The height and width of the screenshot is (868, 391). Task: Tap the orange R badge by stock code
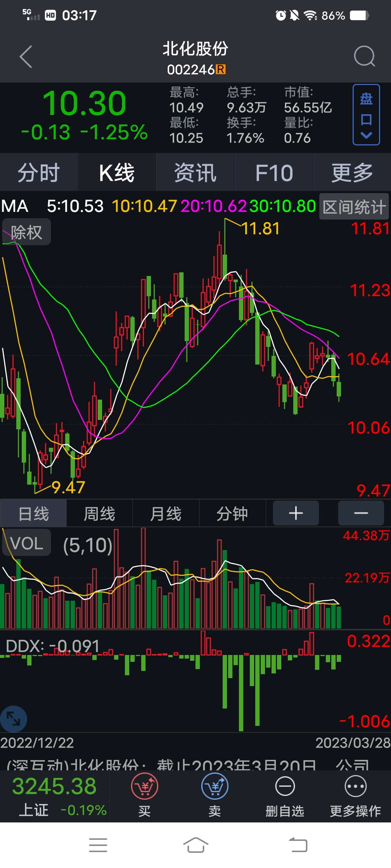pos(221,69)
